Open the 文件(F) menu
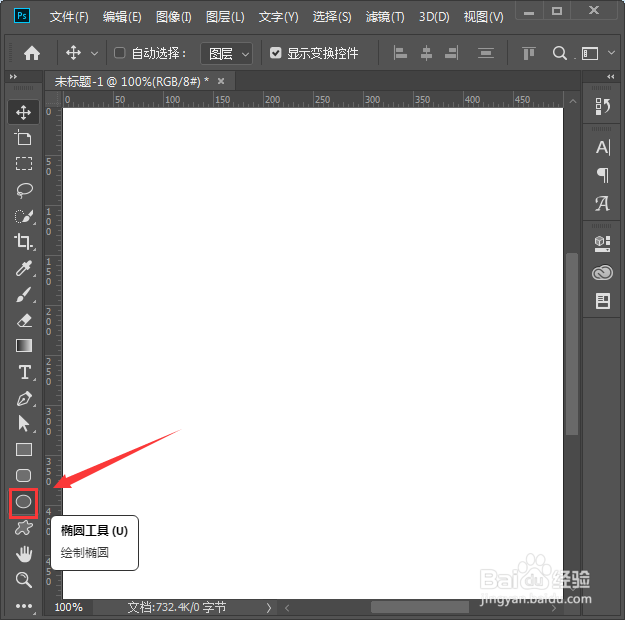The height and width of the screenshot is (620, 625). [69, 17]
